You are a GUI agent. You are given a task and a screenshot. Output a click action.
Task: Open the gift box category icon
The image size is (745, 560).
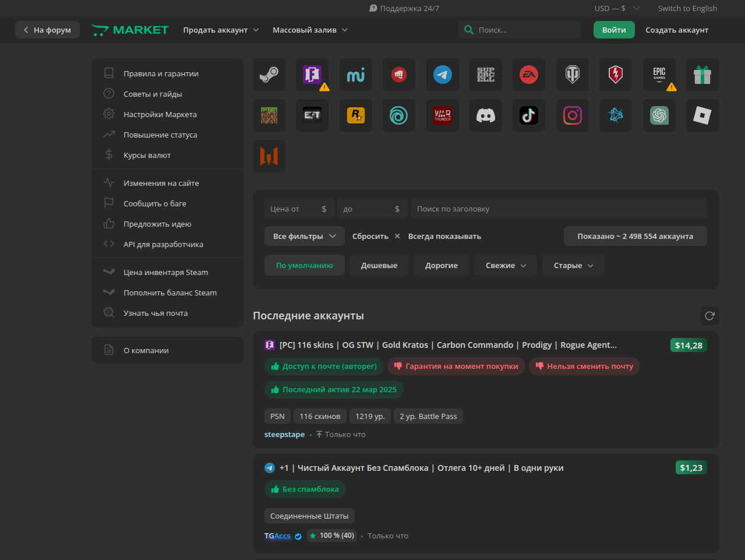(702, 75)
